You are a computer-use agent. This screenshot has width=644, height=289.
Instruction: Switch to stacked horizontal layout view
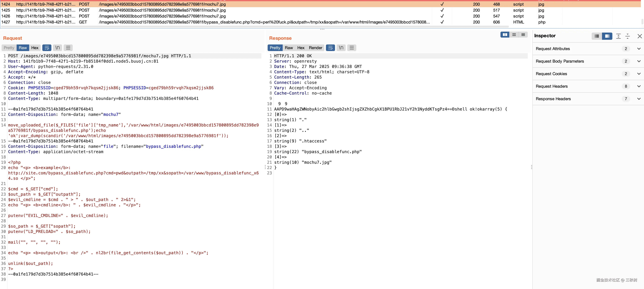pos(514,35)
